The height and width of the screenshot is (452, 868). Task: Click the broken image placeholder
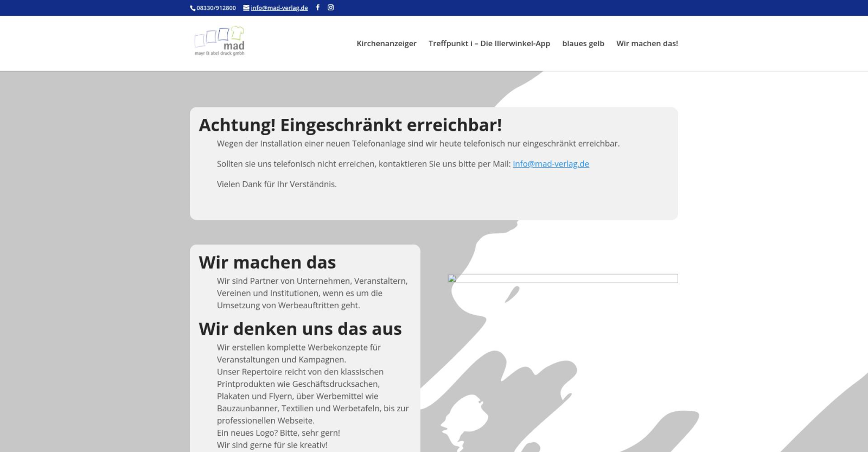point(563,278)
